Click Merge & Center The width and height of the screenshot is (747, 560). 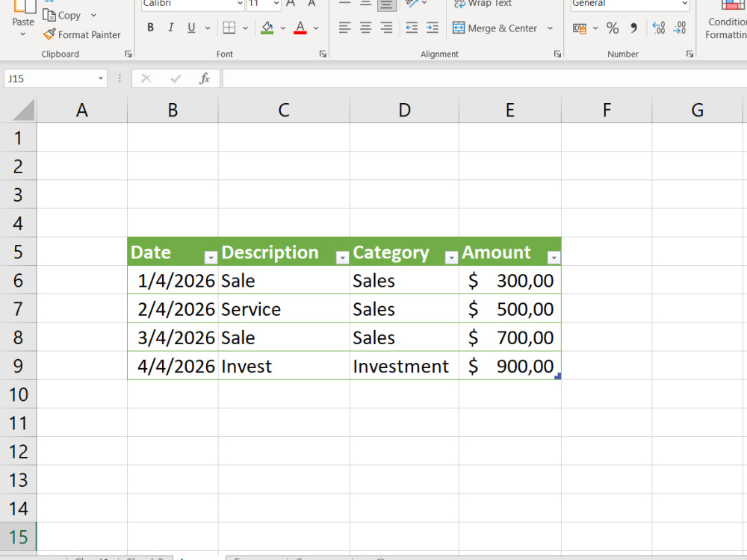click(x=495, y=28)
